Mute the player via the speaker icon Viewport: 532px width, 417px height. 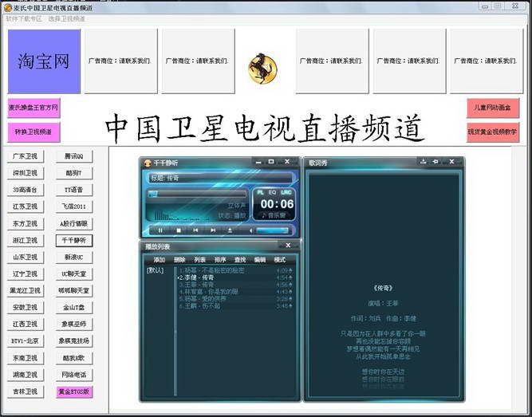(x=251, y=230)
